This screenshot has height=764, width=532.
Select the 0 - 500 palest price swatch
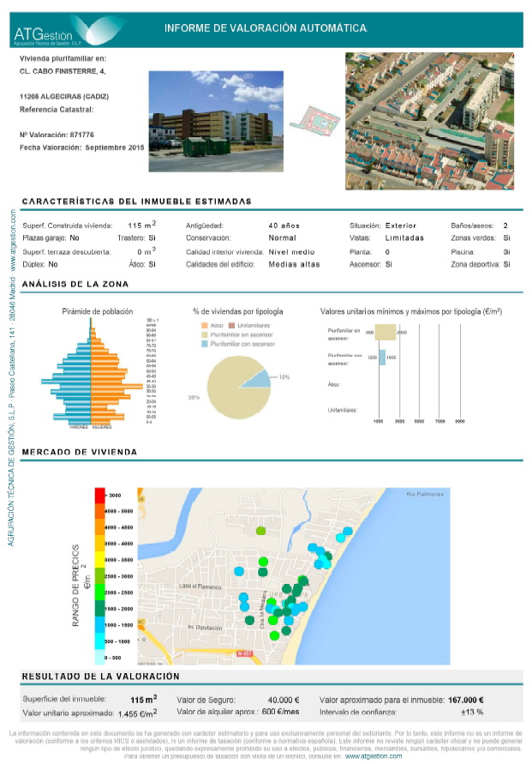(x=99, y=657)
